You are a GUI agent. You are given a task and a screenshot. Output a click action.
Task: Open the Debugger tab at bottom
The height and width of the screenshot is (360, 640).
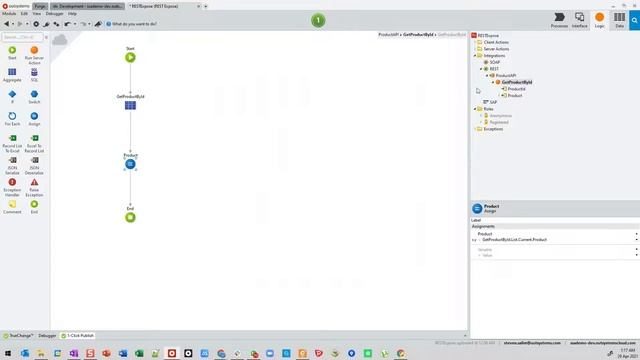pyautogui.click(x=47, y=336)
